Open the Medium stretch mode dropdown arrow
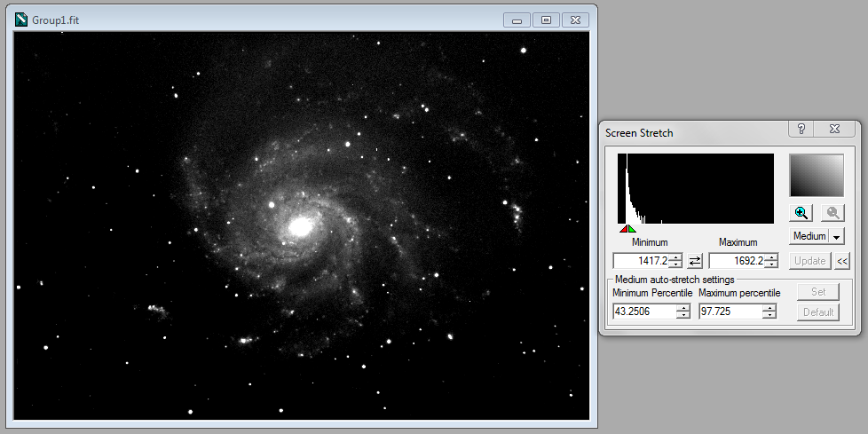This screenshot has height=434, width=868. (x=836, y=236)
